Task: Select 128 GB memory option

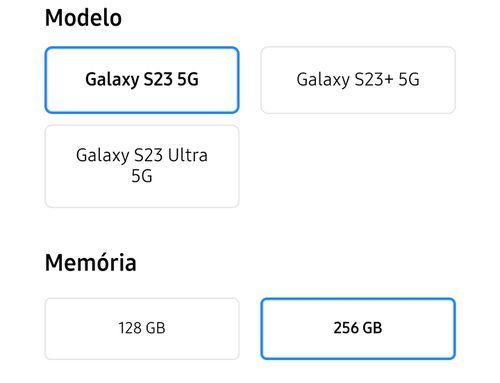Action: 142,329
